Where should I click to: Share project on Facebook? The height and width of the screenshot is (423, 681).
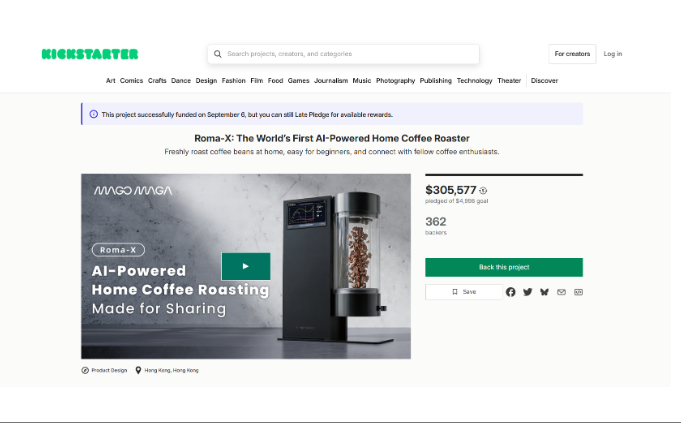click(x=510, y=292)
